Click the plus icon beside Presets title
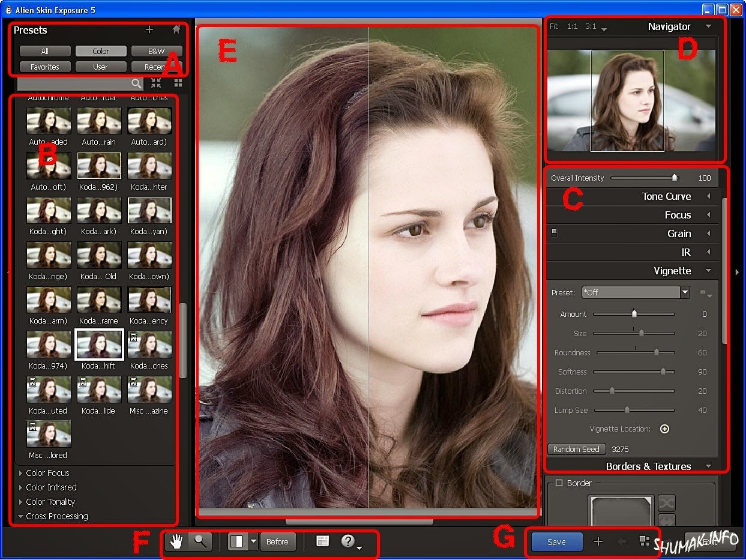 [x=149, y=29]
